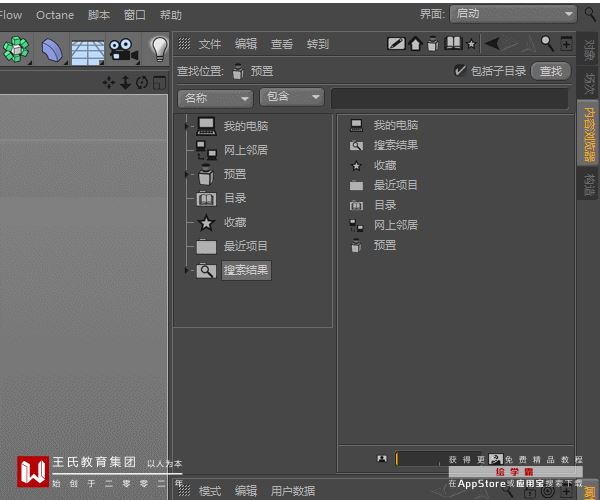Click the new browser window plus icon

566,44
